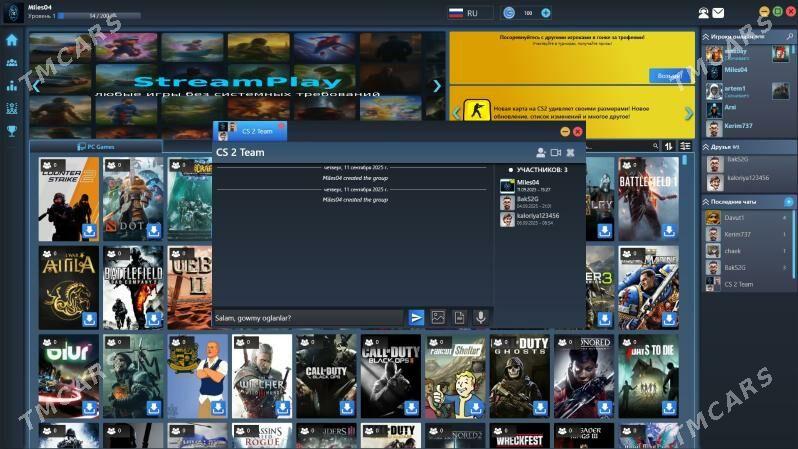Switch to the PC Games tab
Viewport: 798px width, 449px height.
click(96, 146)
